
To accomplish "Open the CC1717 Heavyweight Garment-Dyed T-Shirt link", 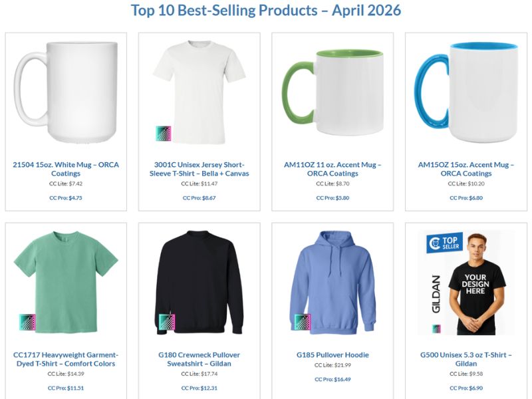I will (x=66, y=359).
